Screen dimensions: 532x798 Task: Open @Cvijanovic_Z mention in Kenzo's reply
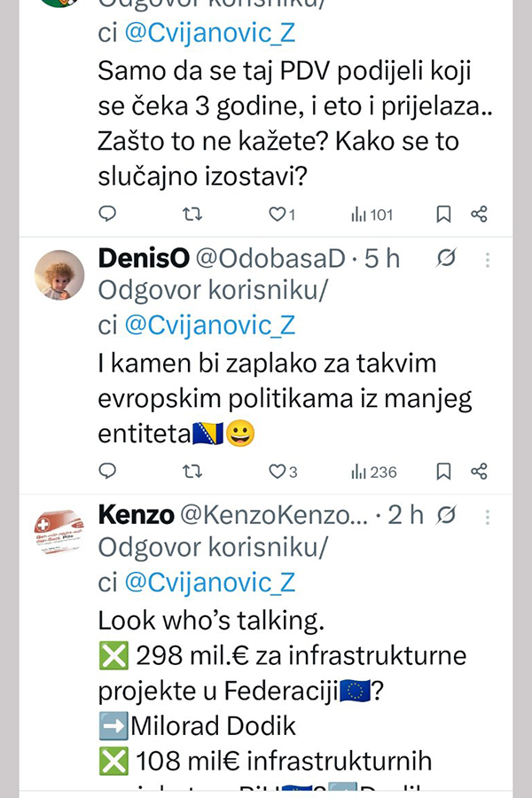point(209,583)
